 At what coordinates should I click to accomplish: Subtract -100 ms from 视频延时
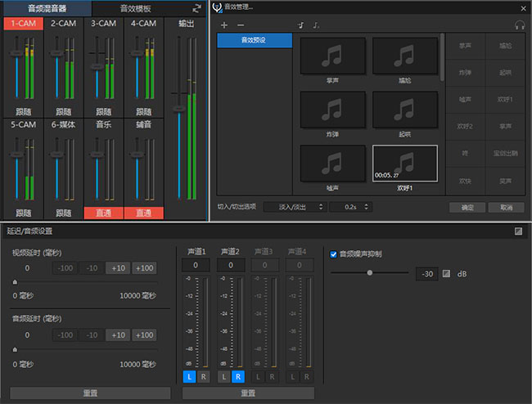(x=65, y=268)
